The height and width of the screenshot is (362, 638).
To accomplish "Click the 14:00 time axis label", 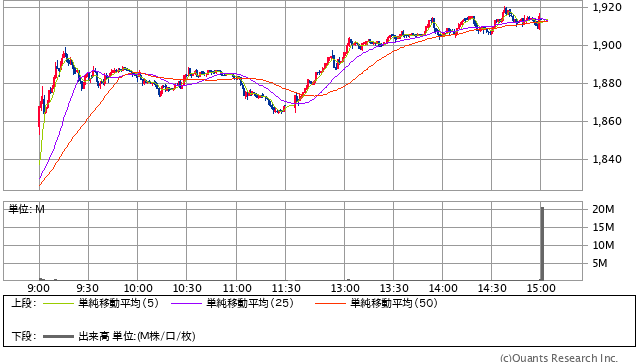I will coord(443,288).
